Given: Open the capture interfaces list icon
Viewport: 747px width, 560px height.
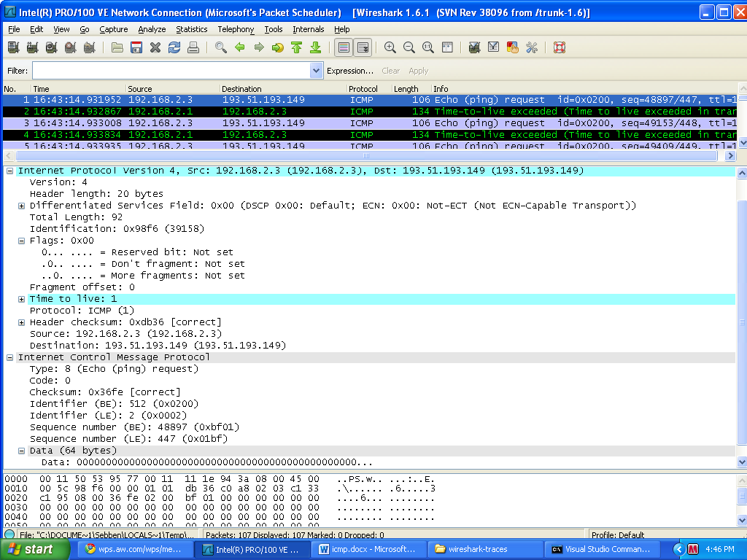Looking at the screenshot, I should pos(13,47).
